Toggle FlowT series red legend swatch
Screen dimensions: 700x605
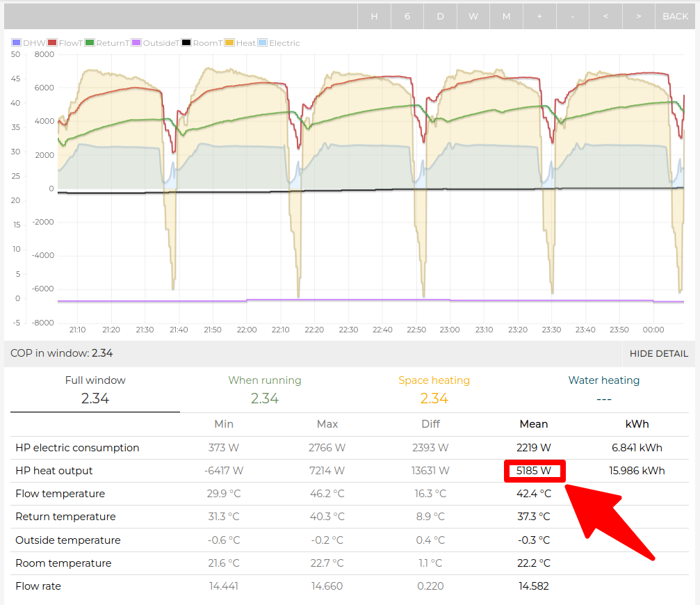tap(52, 43)
